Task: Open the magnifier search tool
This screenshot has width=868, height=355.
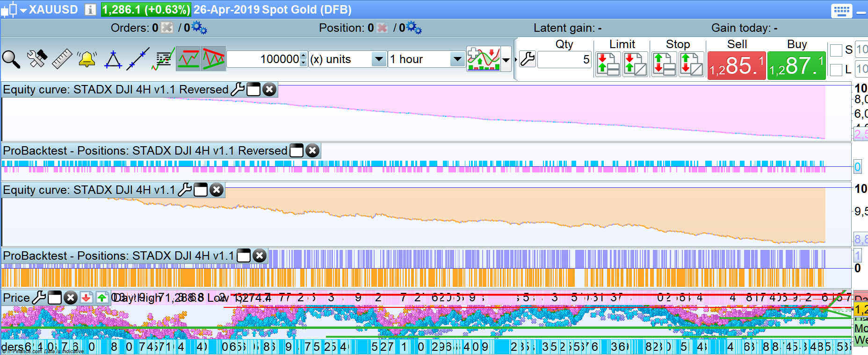Action: click(x=11, y=59)
